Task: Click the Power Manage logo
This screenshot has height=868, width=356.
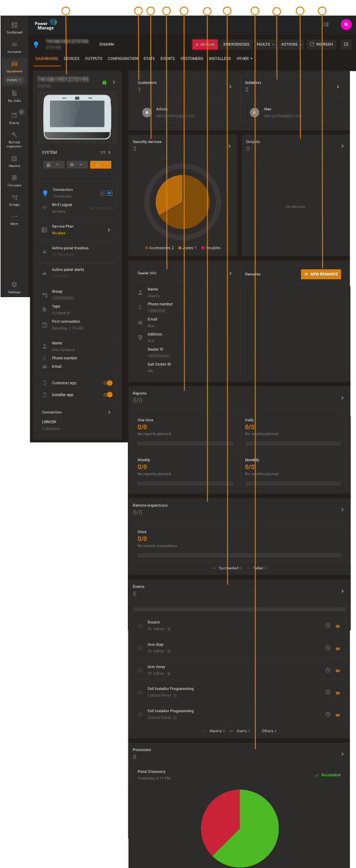Action: pos(46,25)
